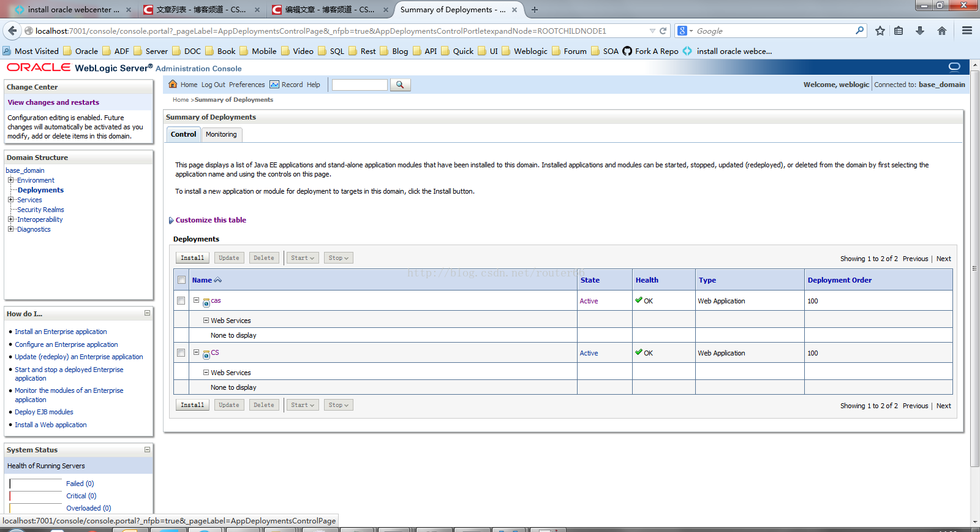Viewport: 980px width, 532px height.
Task: Click the bottom Install button
Action: pos(192,405)
